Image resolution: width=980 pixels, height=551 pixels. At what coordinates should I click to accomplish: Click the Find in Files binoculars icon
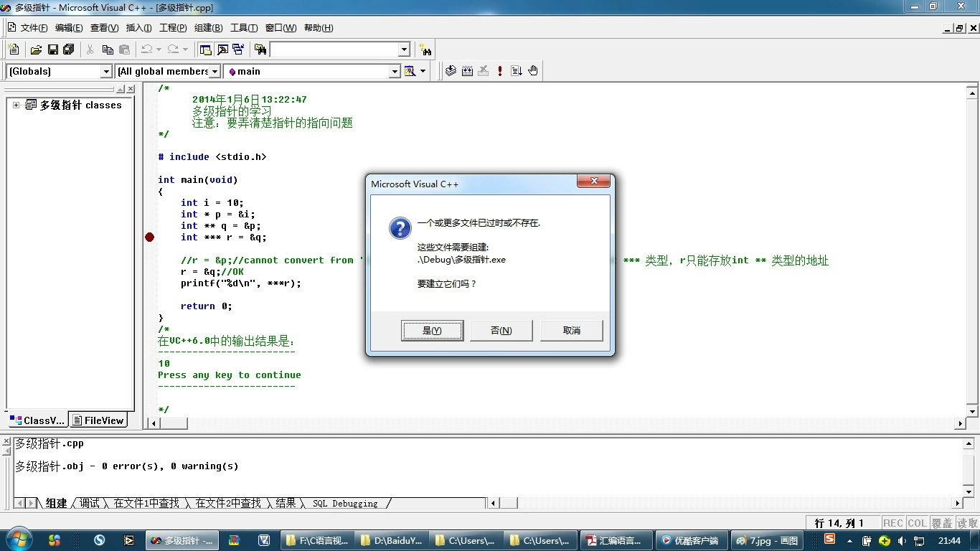[x=260, y=50]
